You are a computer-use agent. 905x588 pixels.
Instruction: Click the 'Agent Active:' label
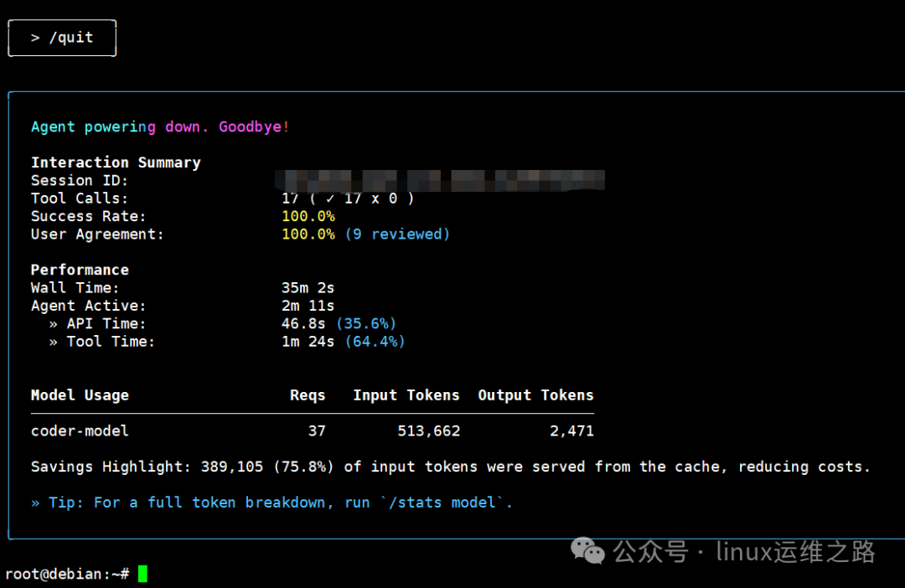[88, 306]
